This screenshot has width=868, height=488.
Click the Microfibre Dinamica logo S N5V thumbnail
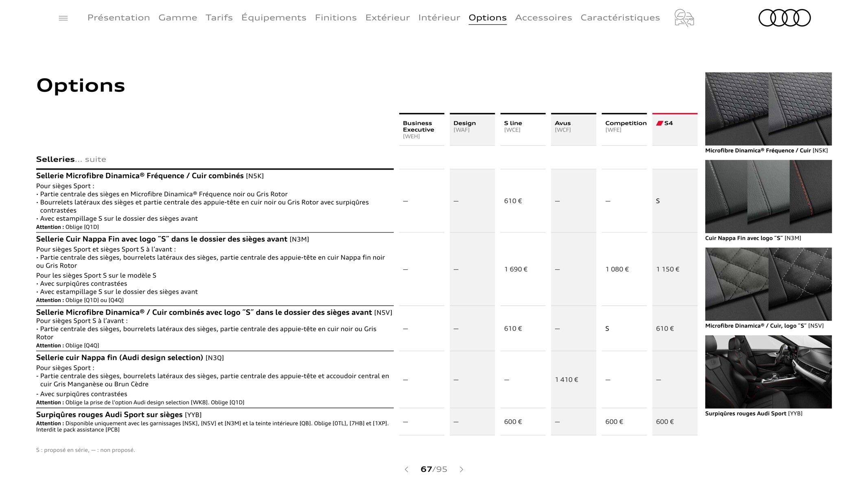pos(768,284)
